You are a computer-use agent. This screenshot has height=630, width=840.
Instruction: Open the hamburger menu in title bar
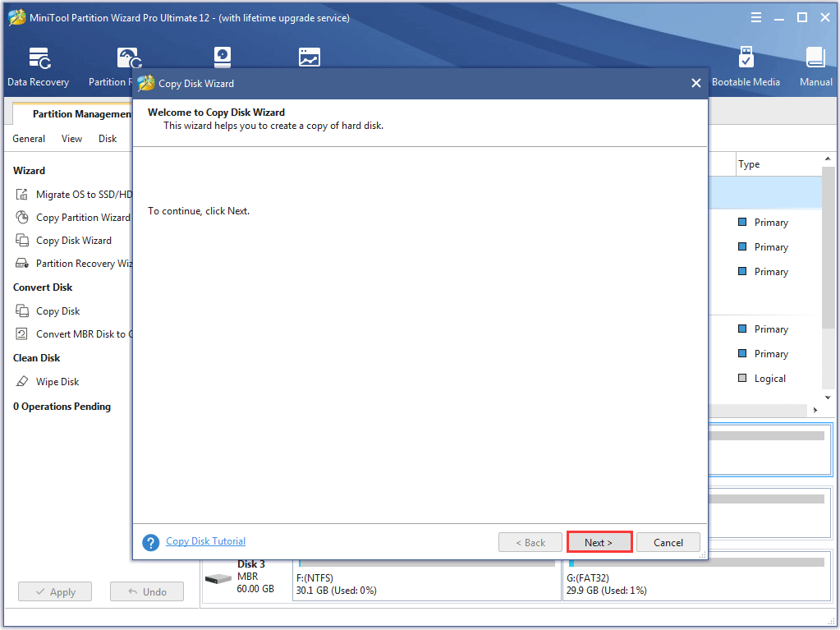tap(756, 18)
